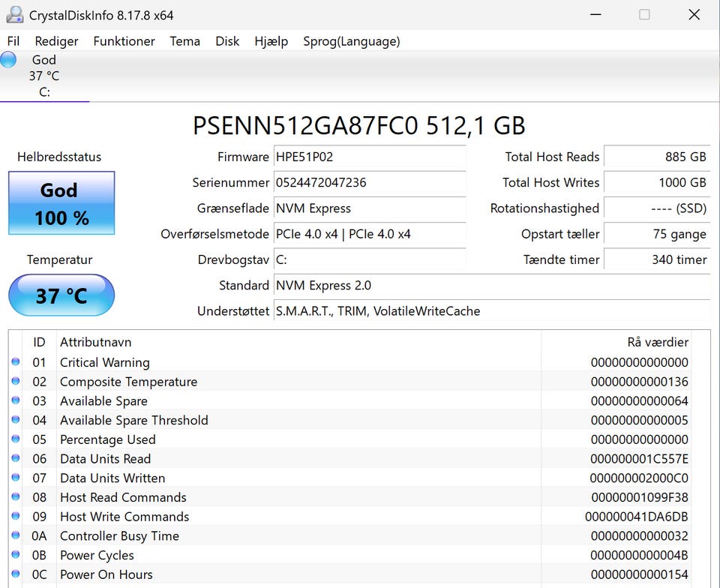Open the Tema menu
The width and height of the screenshot is (720, 588).
184,41
